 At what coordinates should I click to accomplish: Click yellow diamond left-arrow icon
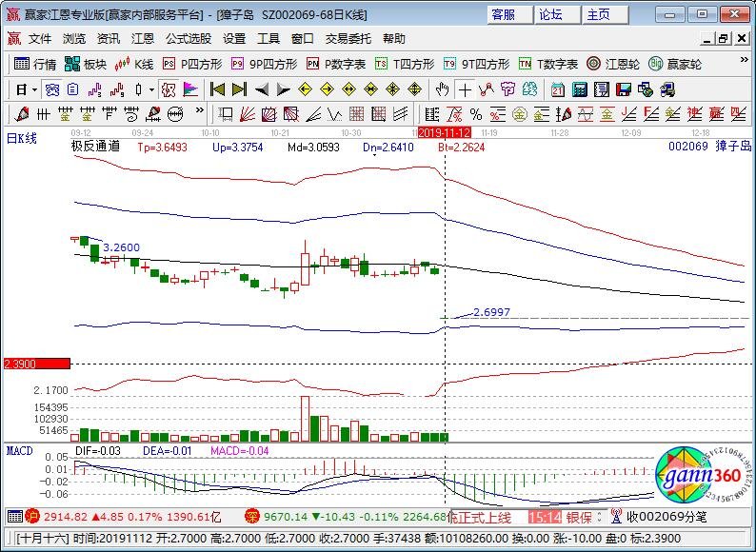coord(305,89)
